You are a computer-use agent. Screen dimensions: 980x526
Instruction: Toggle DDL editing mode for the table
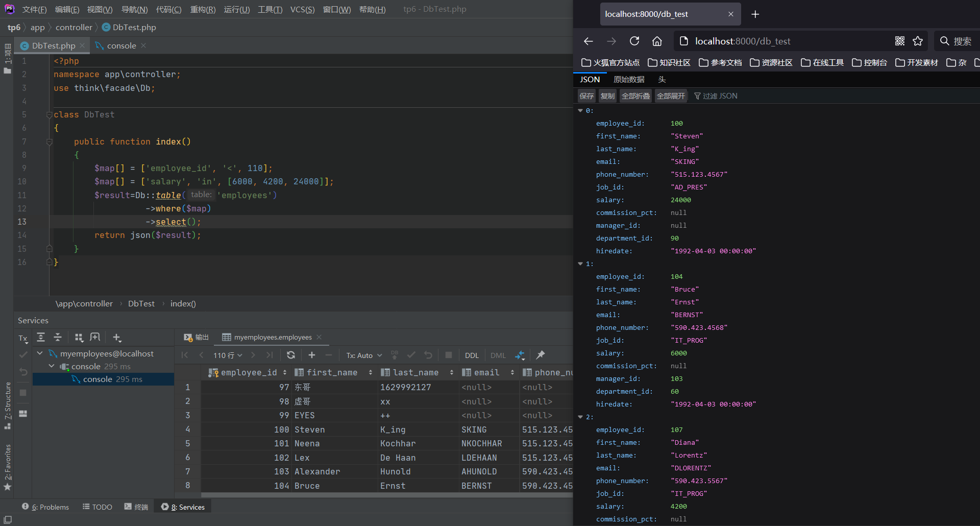tap(472, 355)
